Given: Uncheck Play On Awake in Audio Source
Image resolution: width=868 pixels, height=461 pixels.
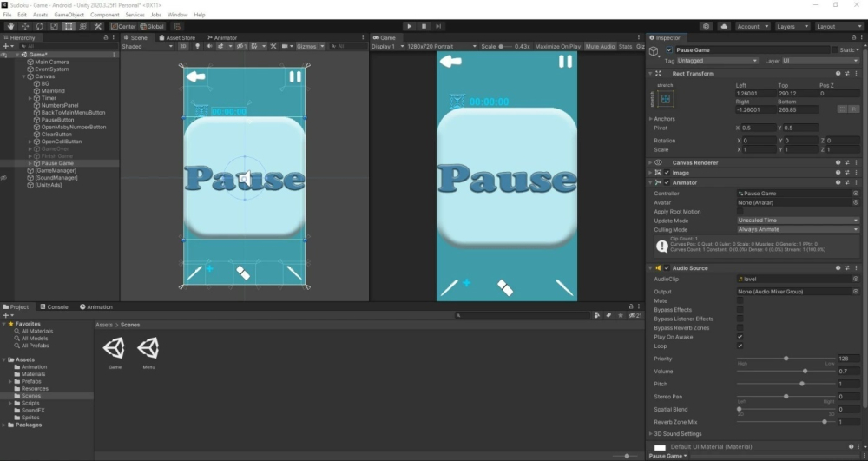Looking at the screenshot, I should point(740,337).
